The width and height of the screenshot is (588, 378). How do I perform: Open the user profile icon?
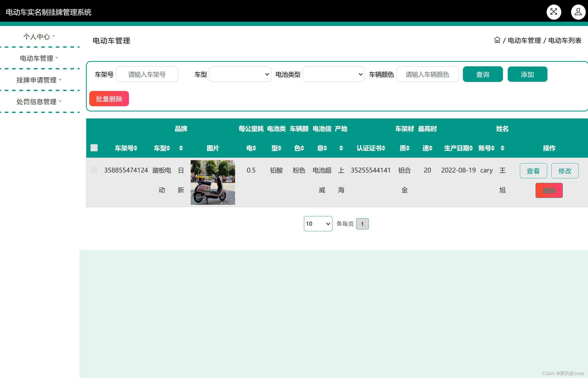coord(578,12)
